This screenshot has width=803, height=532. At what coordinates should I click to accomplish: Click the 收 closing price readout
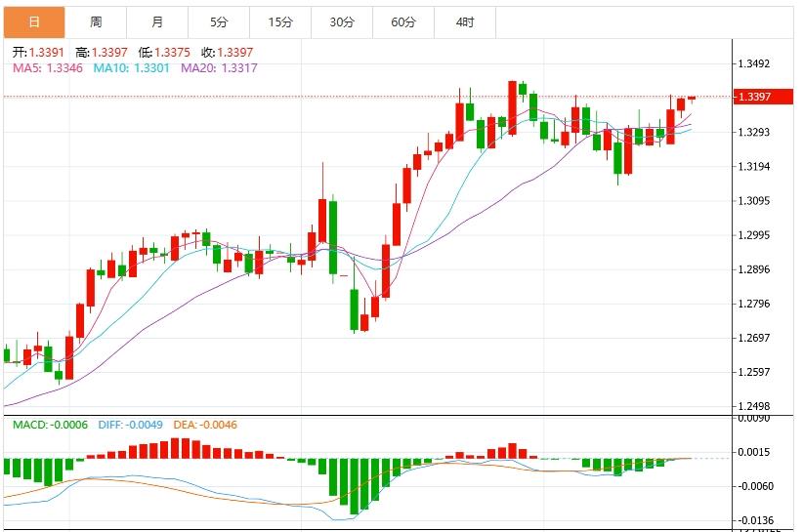point(227,53)
